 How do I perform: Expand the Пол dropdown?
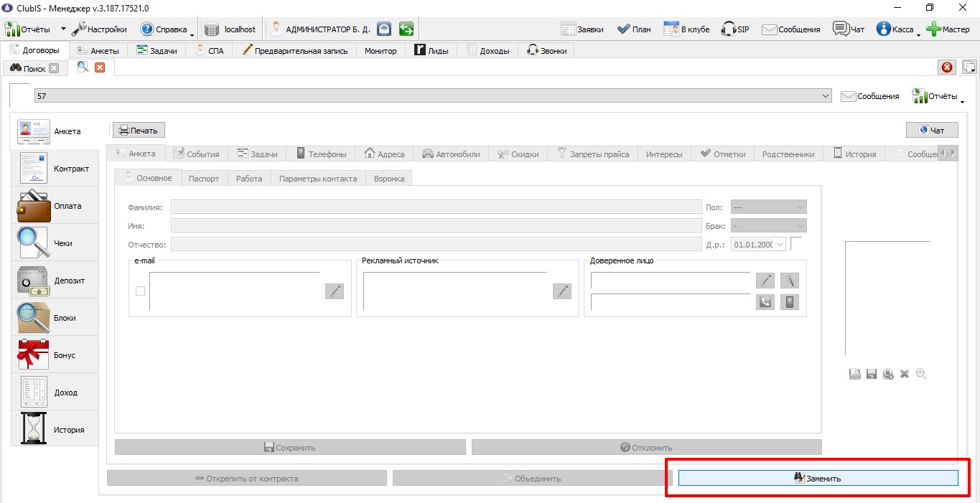point(769,207)
